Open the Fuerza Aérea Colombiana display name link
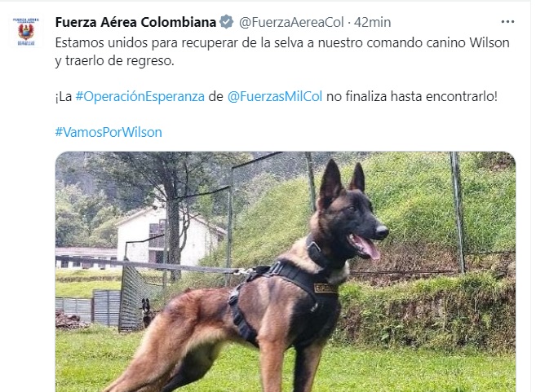The width and height of the screenshot is (536, 392). 135,22
